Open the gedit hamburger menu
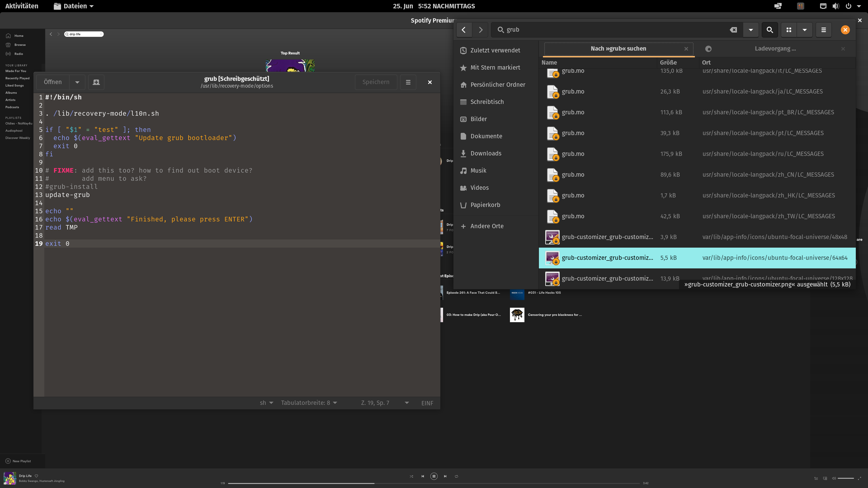Image resolution: width=868 pixels, height=488 pixels. 408,82
